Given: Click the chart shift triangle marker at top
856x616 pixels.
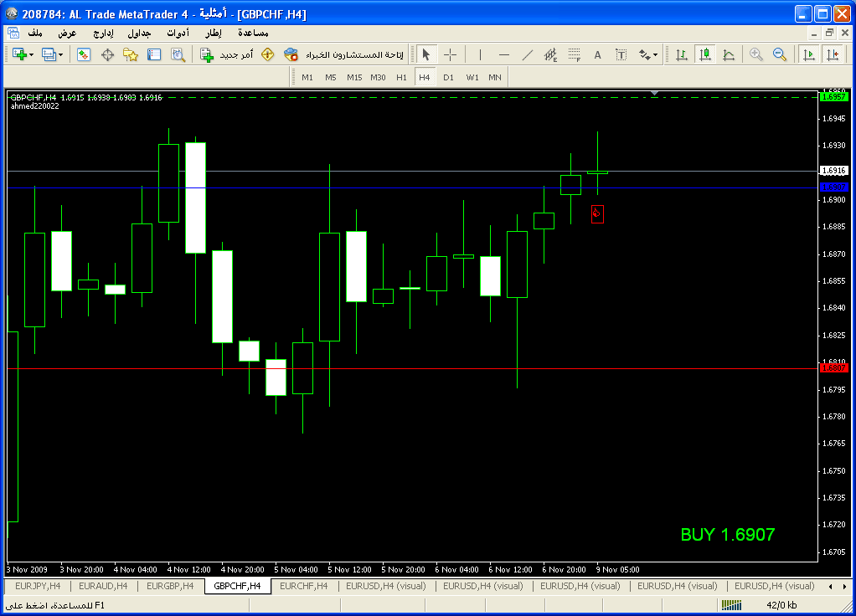Looking at the screenshot, I should [x=654, y=94].
